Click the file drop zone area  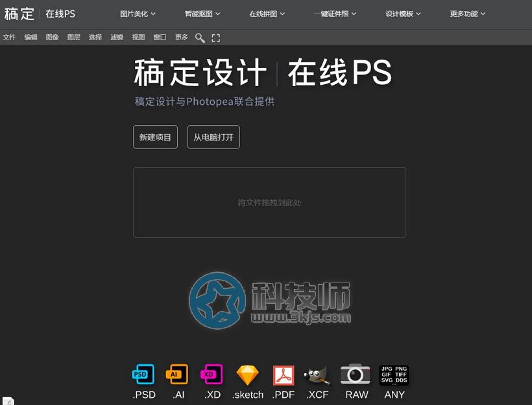coord(269,202)
